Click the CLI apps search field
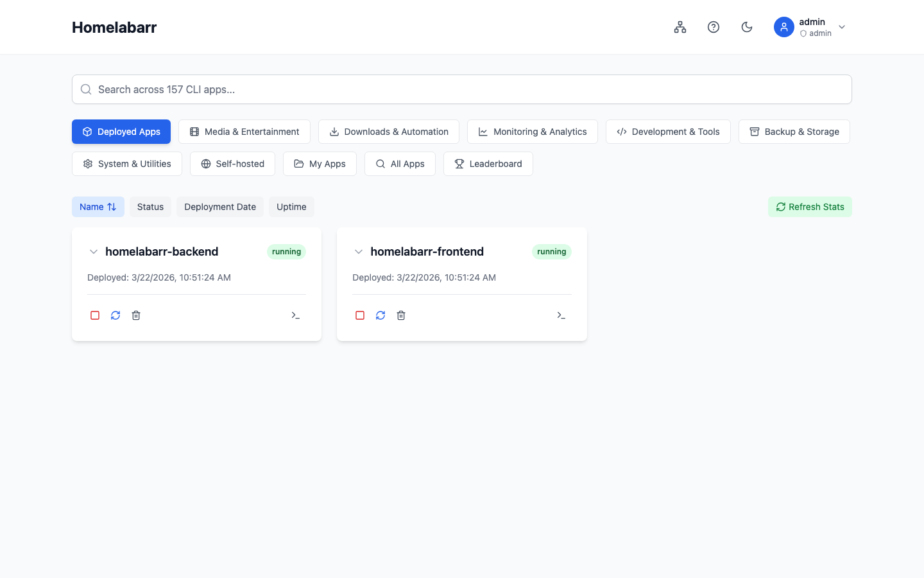The height and width of the screenshot is (578, 924). point(461,89)
